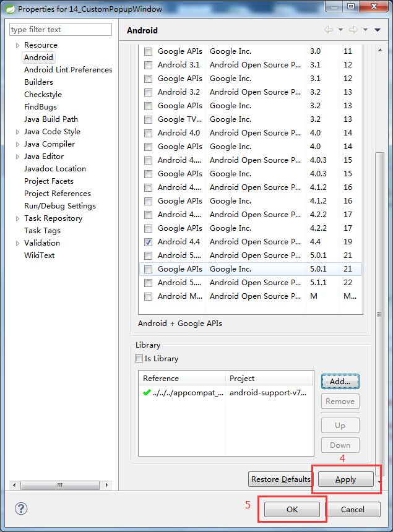This screenshot has width=393, height=532.
Task: Open the back history dropdown arrow
Action: [340, 30]
